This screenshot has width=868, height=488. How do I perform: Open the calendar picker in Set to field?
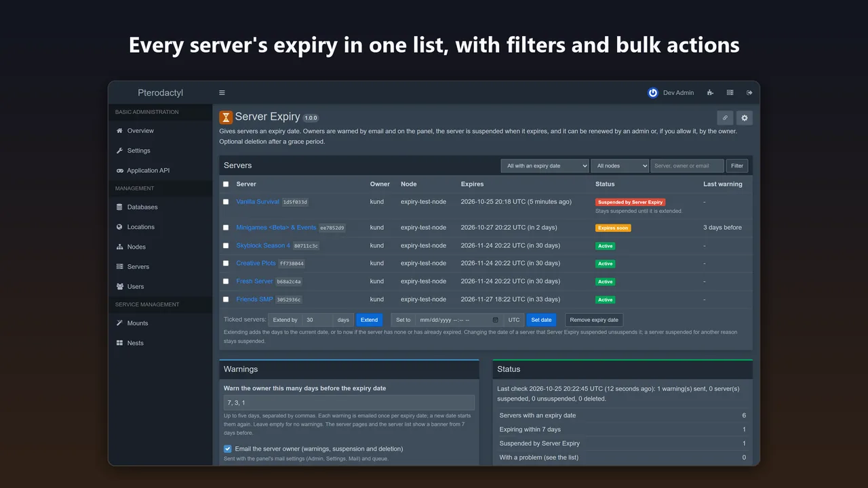pyautogui.click(x=496, y=320)
